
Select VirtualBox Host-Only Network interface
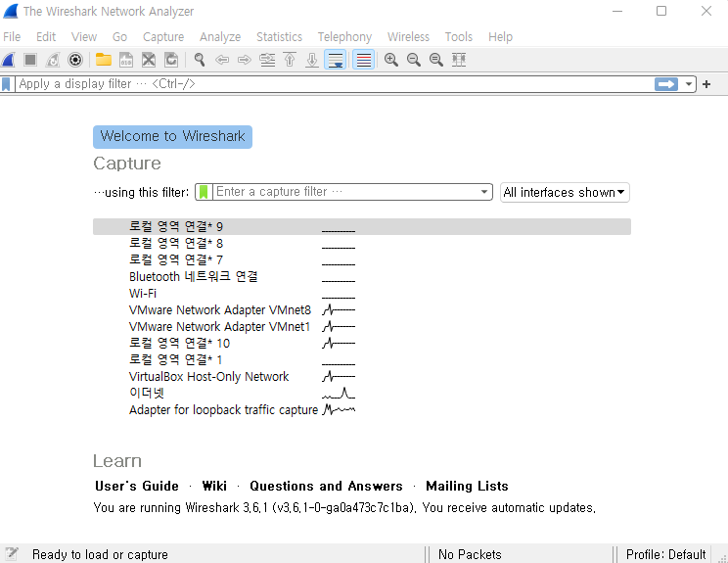tap(362, 377)
